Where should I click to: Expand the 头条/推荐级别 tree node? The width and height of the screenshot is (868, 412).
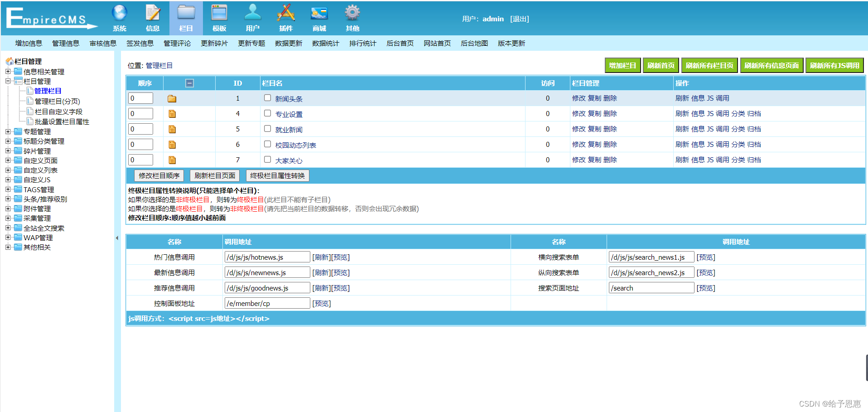pos(8,199)
